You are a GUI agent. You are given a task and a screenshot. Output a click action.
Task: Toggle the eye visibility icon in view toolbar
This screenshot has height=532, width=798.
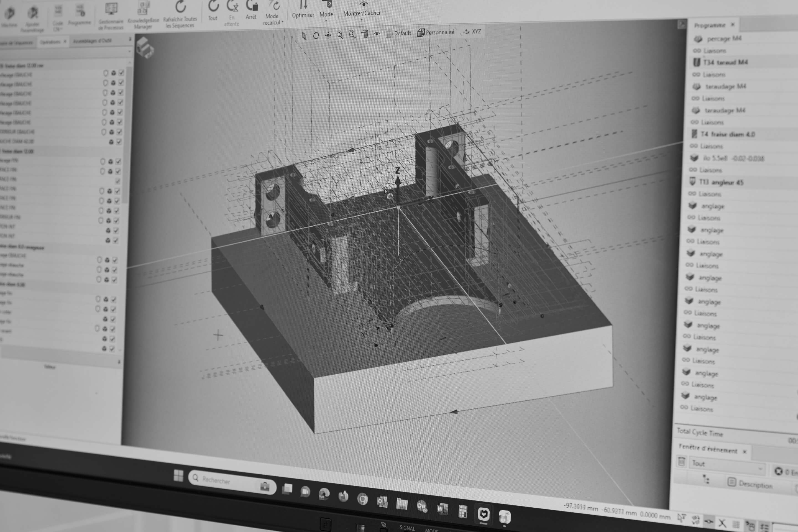coord(377,34)
